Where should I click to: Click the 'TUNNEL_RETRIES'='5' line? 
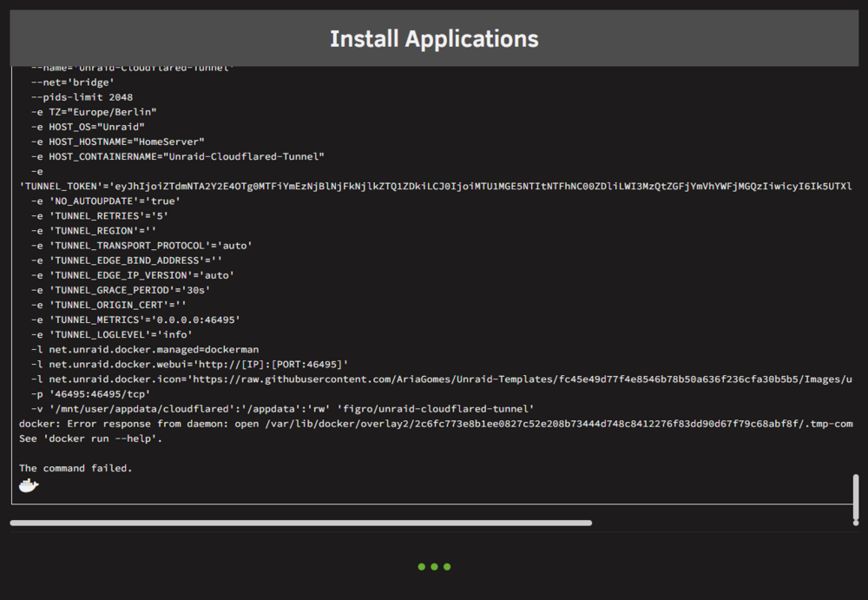click(x=100, y=216)
